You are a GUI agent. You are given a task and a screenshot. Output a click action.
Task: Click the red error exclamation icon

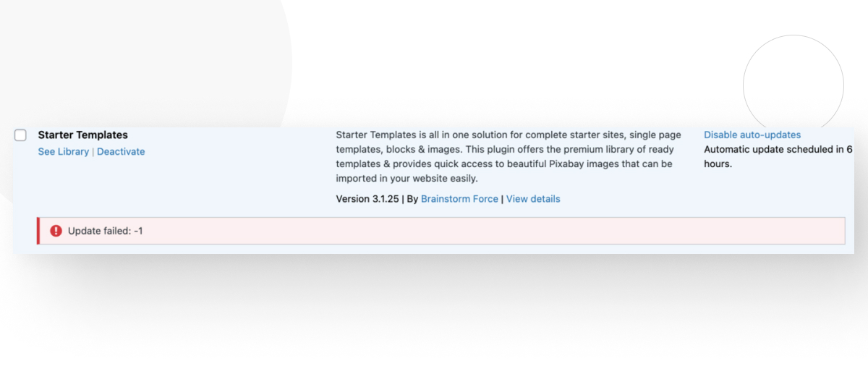(x=56, y=231)
